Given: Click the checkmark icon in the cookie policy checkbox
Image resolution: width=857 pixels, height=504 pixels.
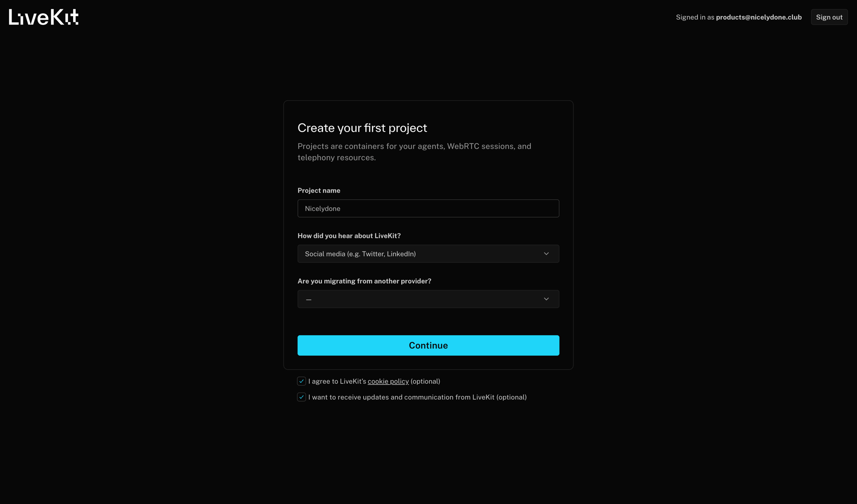Looking at the screenshot, I should click(301, 381).
